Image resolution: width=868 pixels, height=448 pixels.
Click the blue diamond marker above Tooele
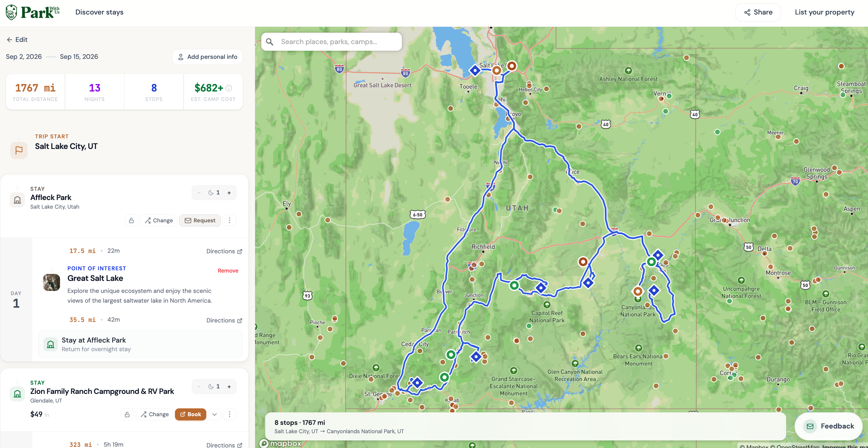475,70
